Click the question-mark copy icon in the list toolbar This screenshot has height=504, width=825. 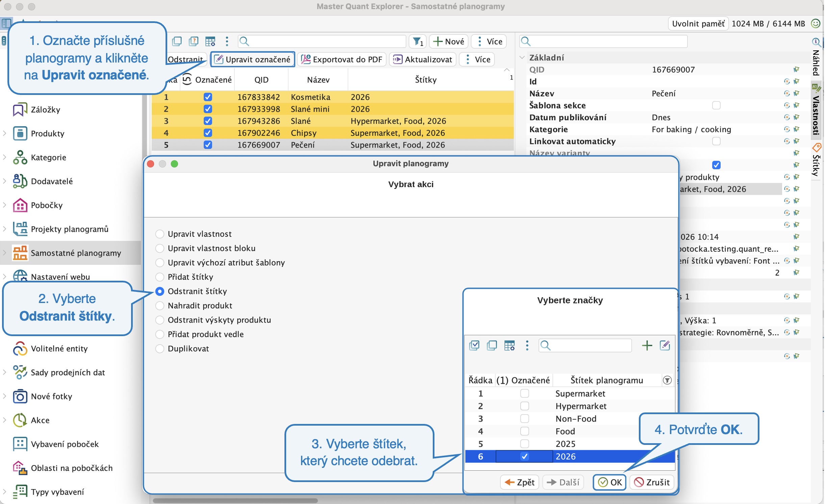[x=194, y=42]
